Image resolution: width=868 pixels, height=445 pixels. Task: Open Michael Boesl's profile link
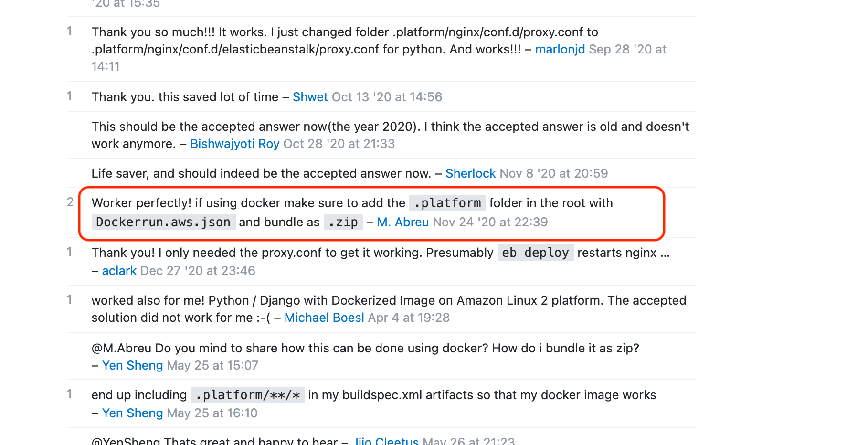(324, 318)
